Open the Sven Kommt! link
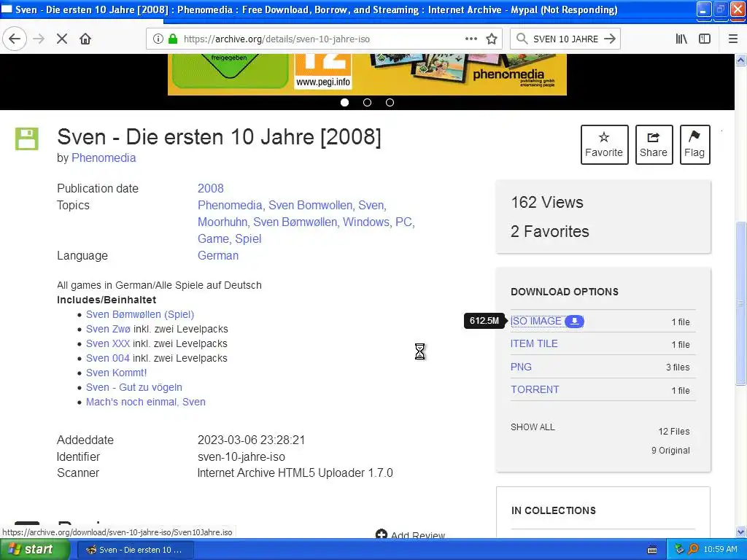 pyautogui.click(x=116, y=373)
